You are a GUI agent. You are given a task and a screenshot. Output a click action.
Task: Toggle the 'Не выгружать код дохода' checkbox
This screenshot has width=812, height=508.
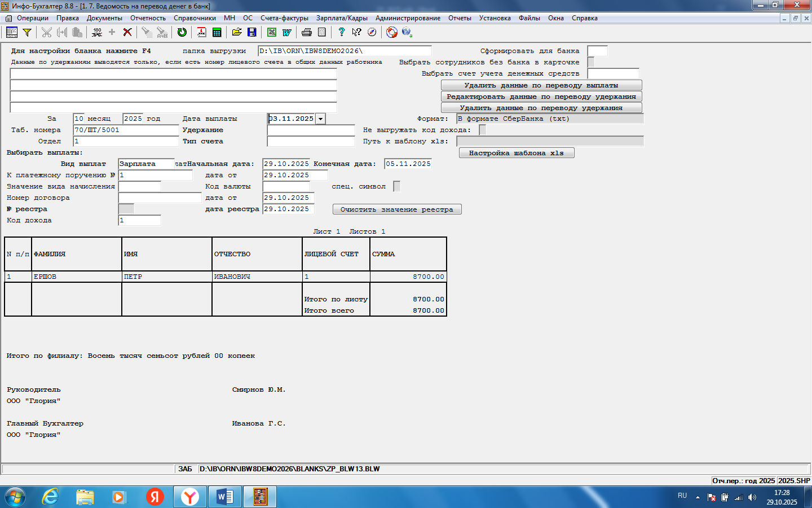(482, 130)
